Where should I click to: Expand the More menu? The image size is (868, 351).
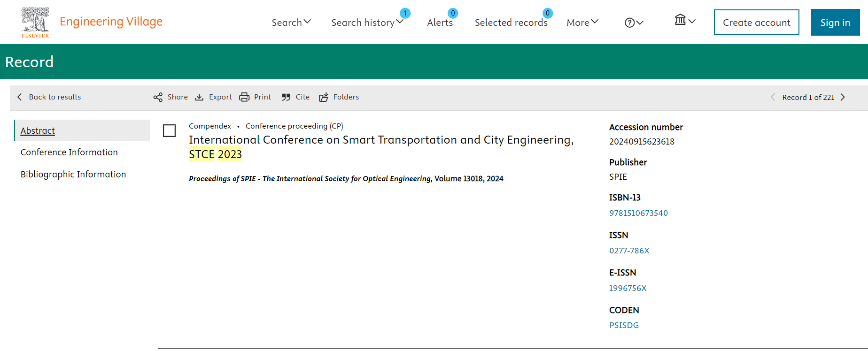[582, 22]
